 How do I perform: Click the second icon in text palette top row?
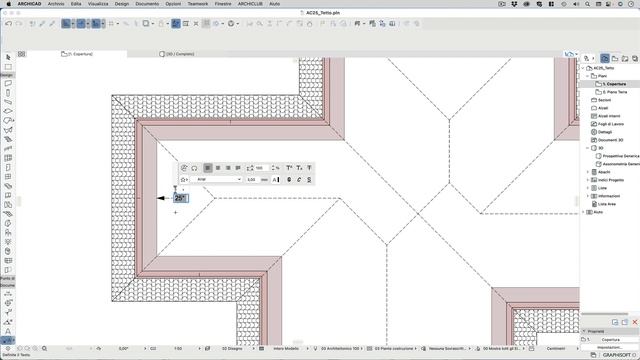(194, 168)
